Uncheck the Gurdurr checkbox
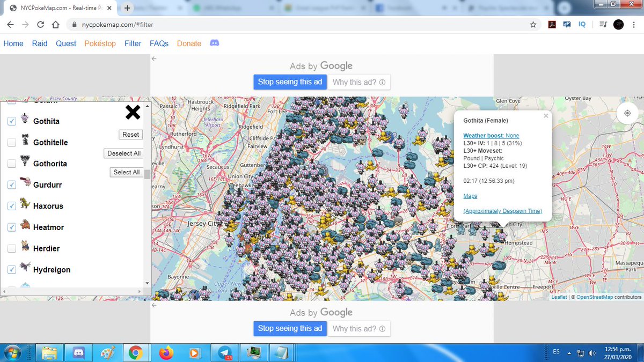 11,184
